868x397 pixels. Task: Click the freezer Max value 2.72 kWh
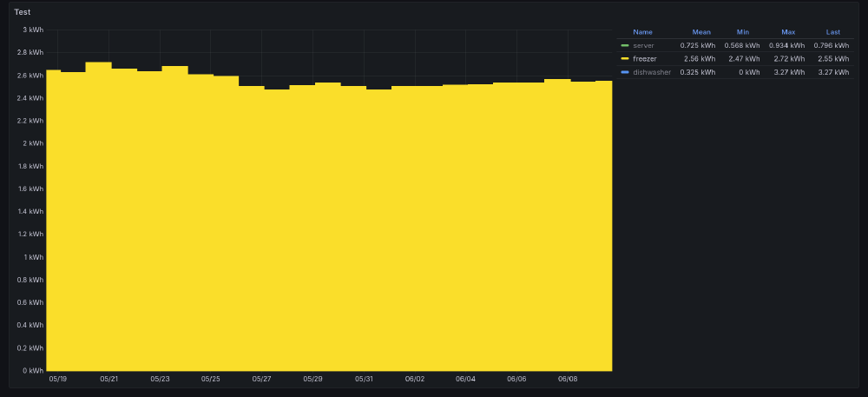click(x=786, y=58)
